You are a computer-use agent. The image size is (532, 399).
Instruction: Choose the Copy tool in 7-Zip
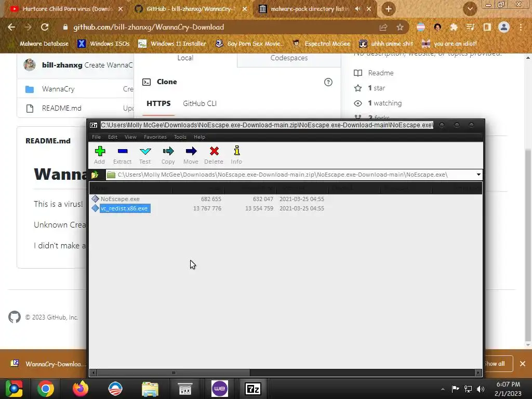pyautogui.click(x=168, y=155)
